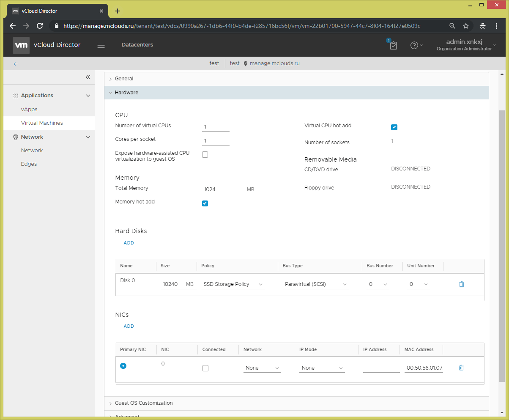Click the manage.mclouds.ru site label
The image size is (509, 420).
coord(275,63)
